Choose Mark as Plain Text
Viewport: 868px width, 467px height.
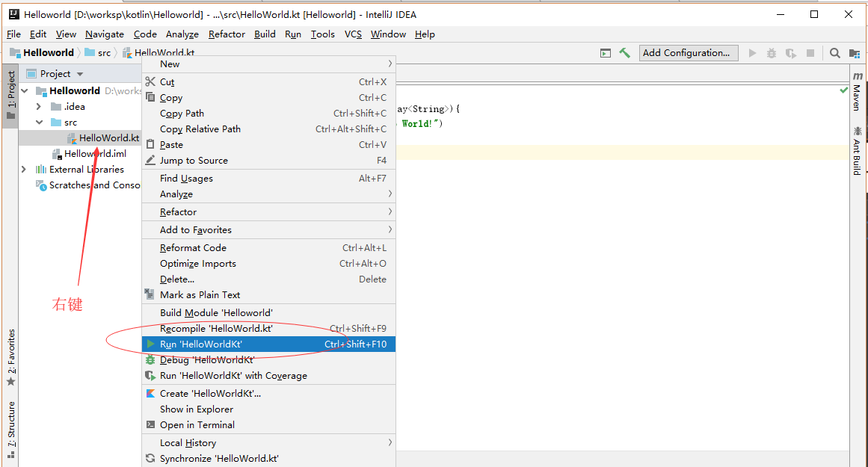click(268, 295)
